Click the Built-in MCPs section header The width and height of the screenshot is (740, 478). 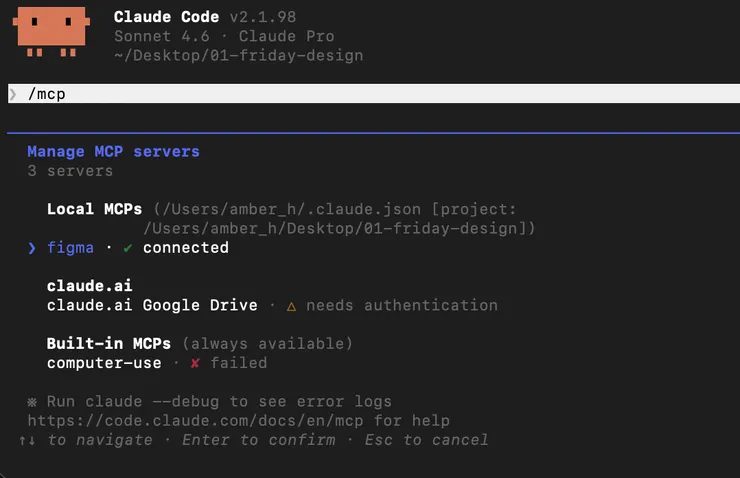(108, 344)
